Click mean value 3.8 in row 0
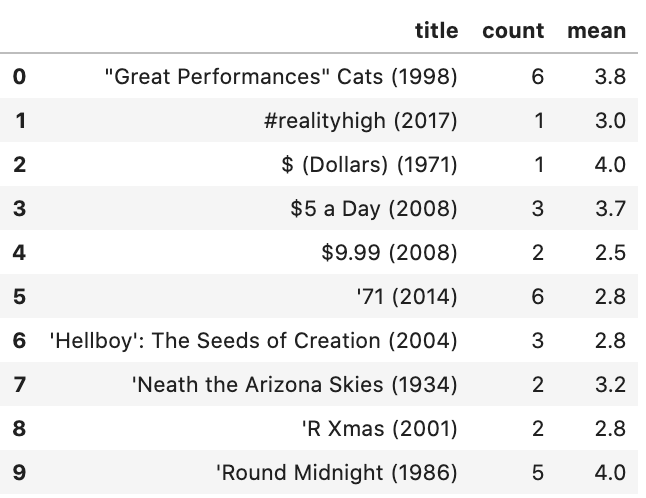 pos(610,77)
